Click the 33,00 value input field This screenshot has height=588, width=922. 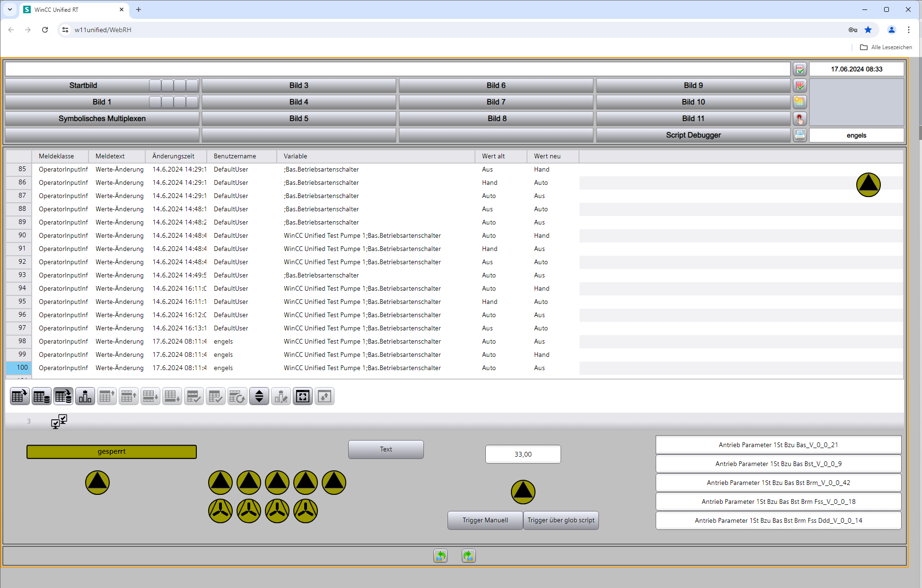523,454
